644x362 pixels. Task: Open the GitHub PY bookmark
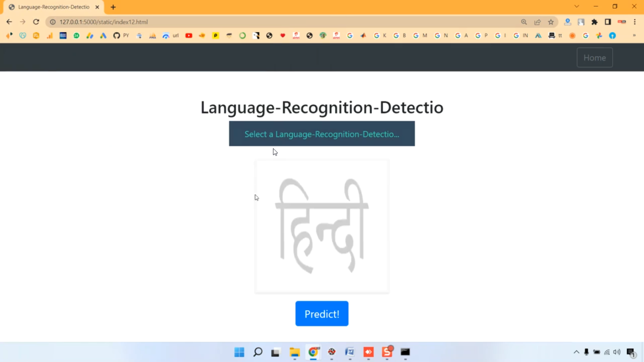[x=121, y=36]
